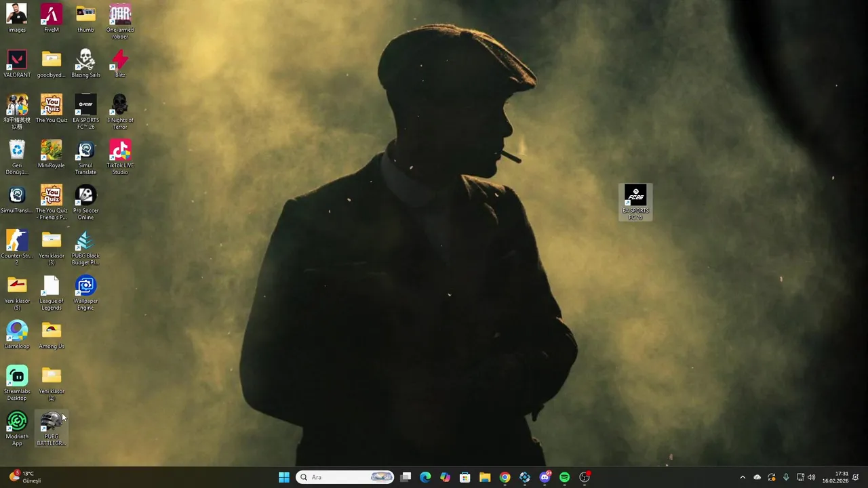868x488 pixels.
Task: Select the League of Legends shortcut
Action: [x=52, y=293]
